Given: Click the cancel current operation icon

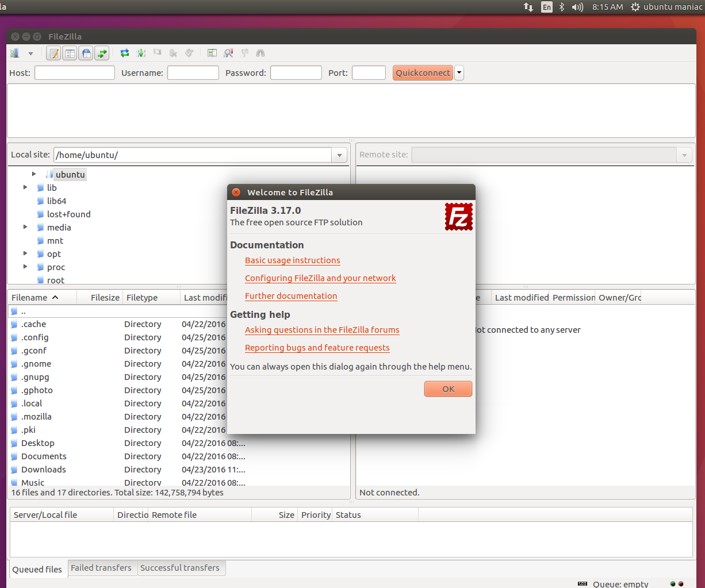Looking at the screenshot, I should [158, 53].
